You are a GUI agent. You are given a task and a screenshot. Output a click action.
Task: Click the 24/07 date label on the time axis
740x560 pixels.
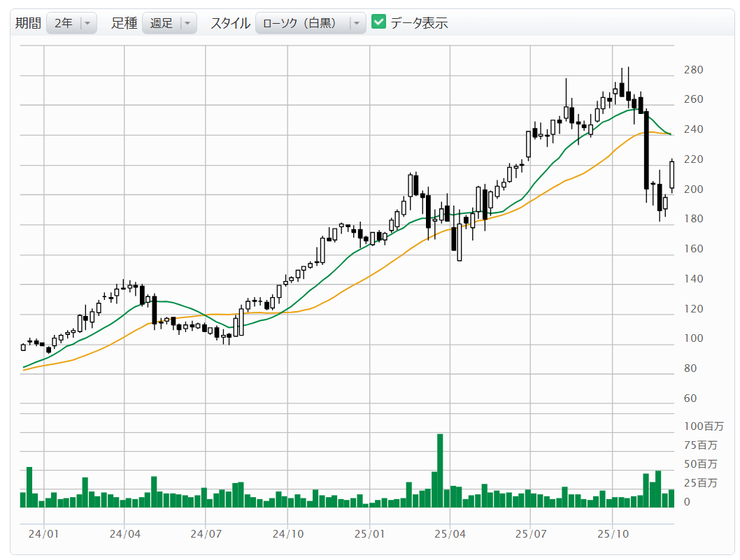205,534
